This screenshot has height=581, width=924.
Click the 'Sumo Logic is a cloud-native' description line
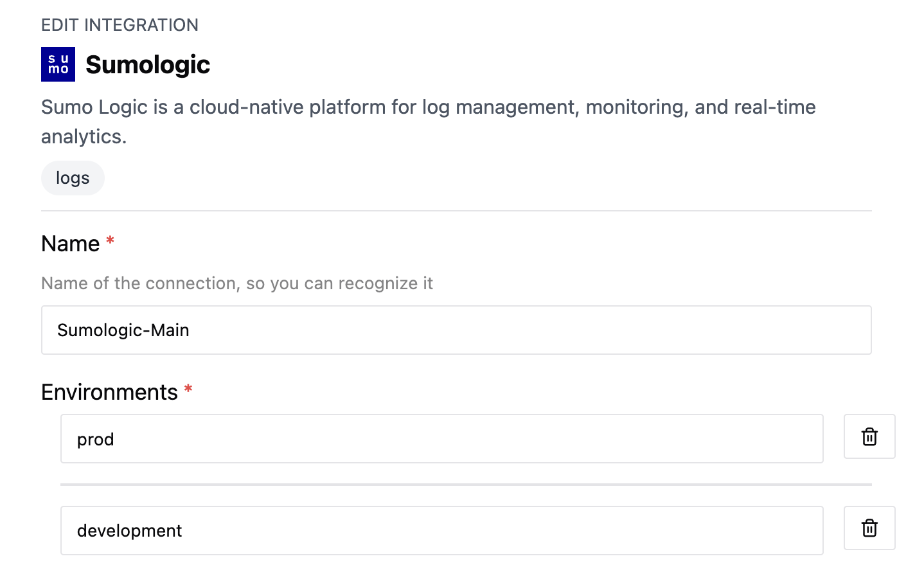coord(429,107)
